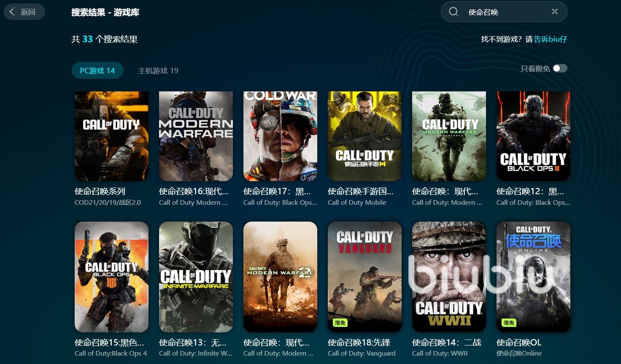Open the 使命召唤 Online cover

(x=533, y=277)
